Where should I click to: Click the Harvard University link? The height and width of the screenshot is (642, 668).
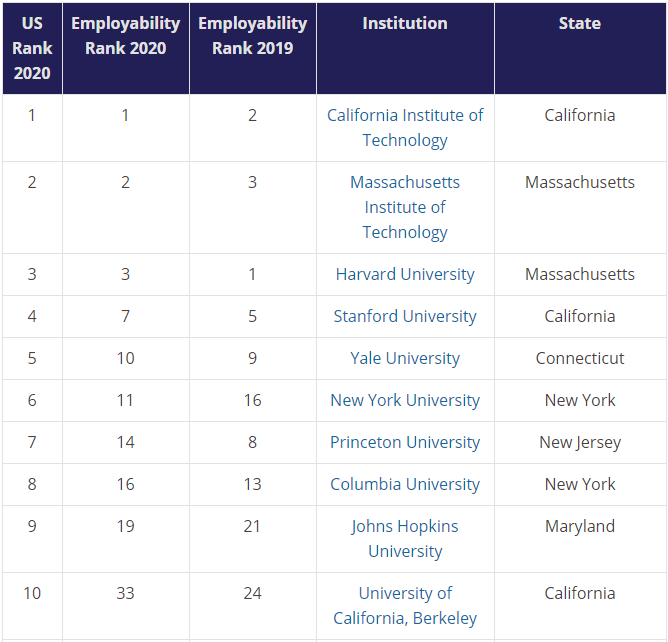(x=405, y=274)
